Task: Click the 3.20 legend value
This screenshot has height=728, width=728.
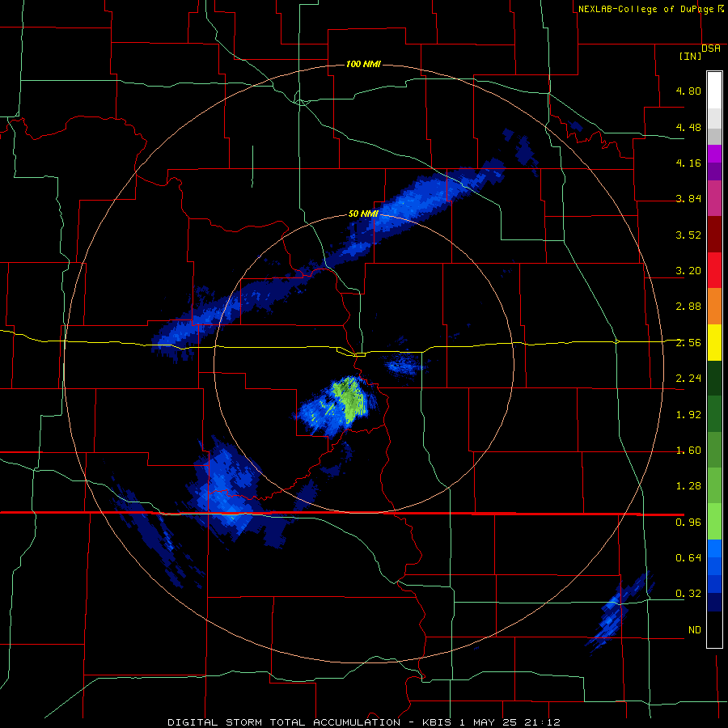Action: (x=688, y=271)
